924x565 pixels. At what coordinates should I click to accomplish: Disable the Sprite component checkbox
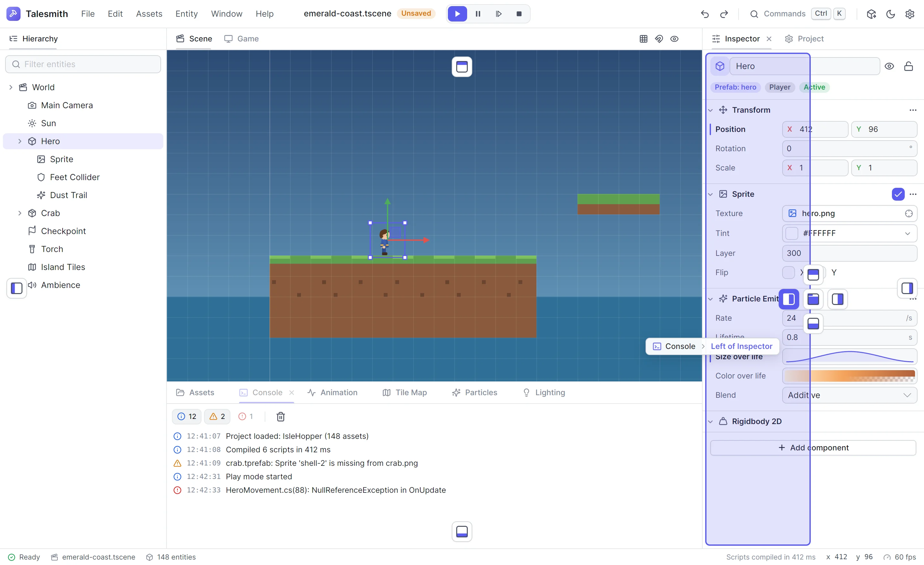[898, 194]
